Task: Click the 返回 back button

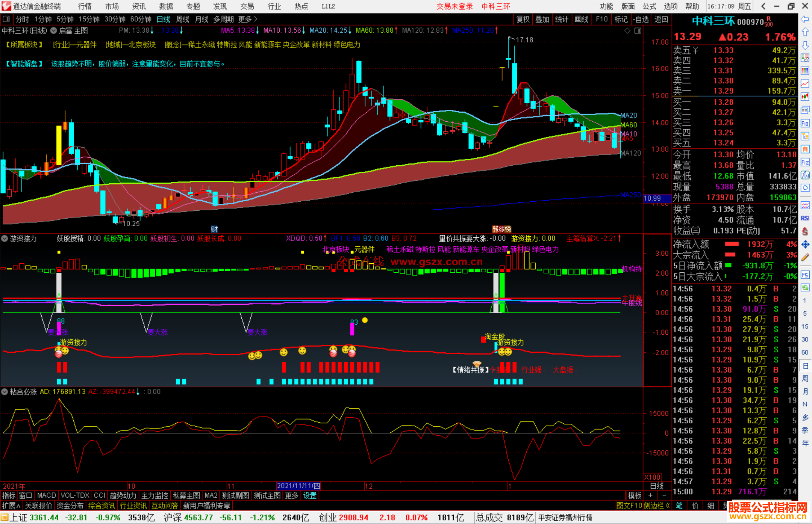Action: pos(661,19)
